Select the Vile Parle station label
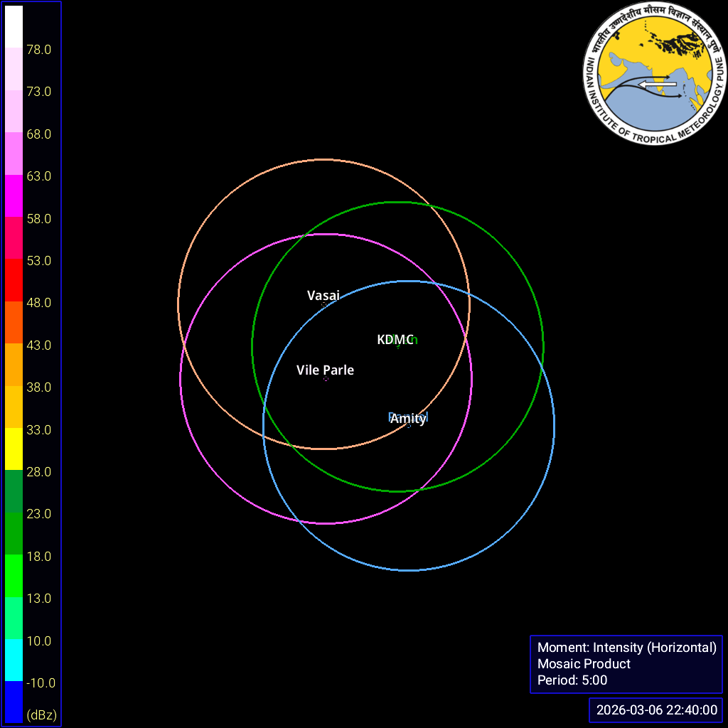This screenshot has height=728, width=728. [x=325, y=370]
